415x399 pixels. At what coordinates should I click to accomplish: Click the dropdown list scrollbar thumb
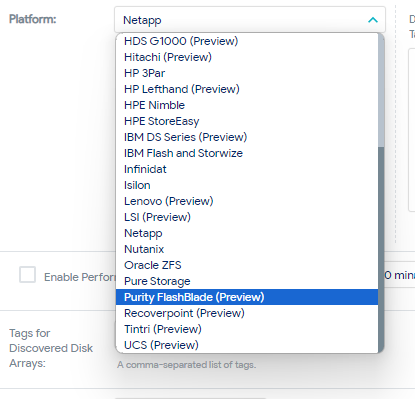point(381,249)
